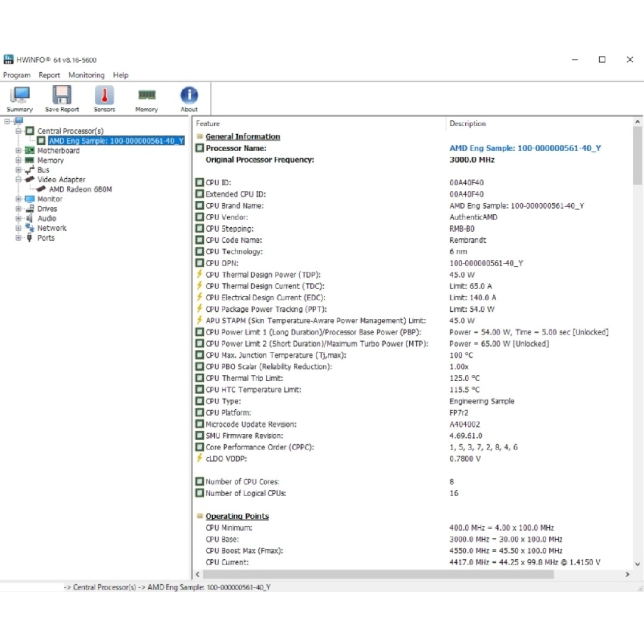Open the Memory icon in the toolbar
Image resolution: width=644 pixels, height=644 pixels.
147,95
